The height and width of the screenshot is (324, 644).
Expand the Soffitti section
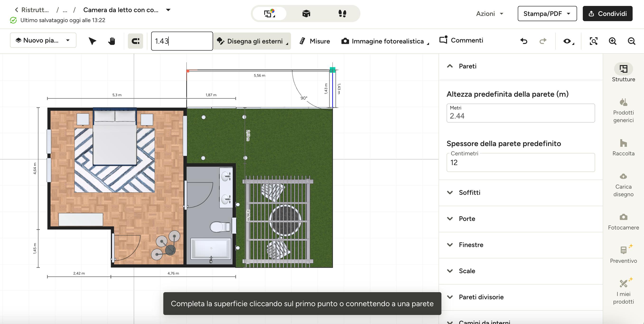click(521, 193)
